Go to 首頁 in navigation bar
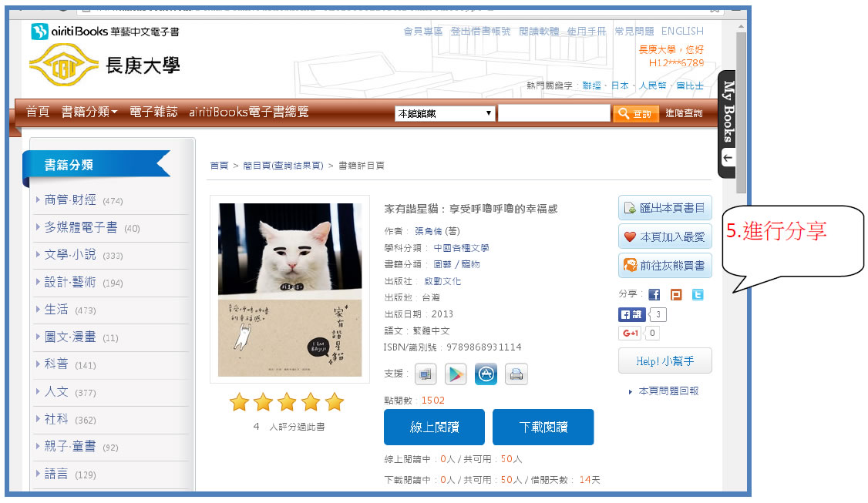Screen dimensions: 868x503 click(38, 112)
